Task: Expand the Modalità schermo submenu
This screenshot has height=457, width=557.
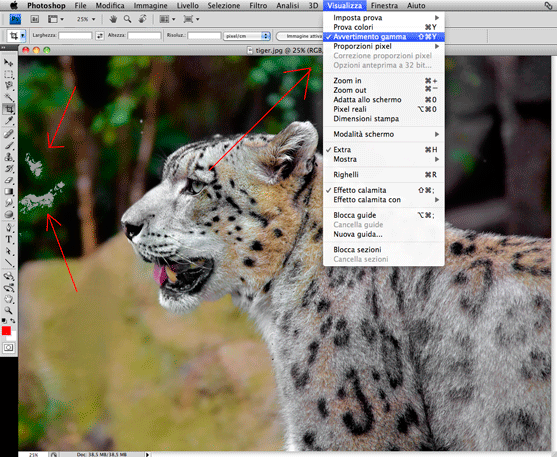Action: point(384,134)
